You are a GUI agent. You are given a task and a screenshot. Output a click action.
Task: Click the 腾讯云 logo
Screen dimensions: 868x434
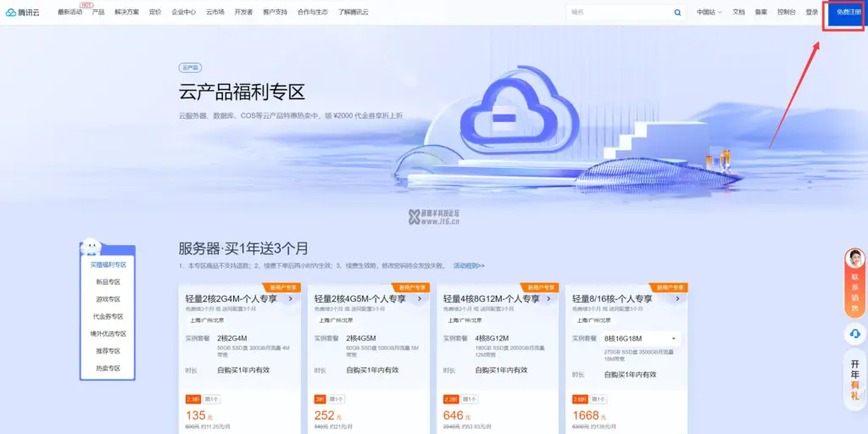(23, 12)
